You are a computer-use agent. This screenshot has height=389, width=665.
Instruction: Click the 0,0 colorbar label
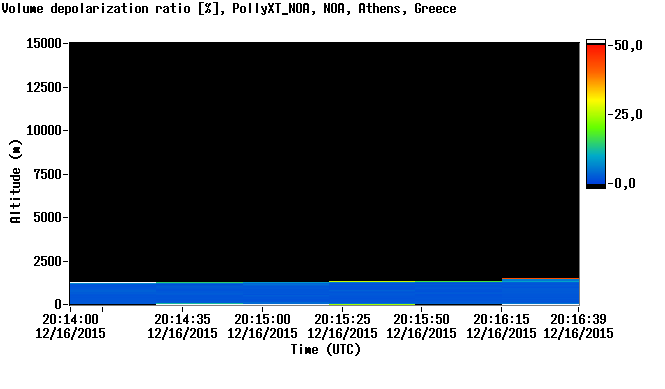pos(624,183)
